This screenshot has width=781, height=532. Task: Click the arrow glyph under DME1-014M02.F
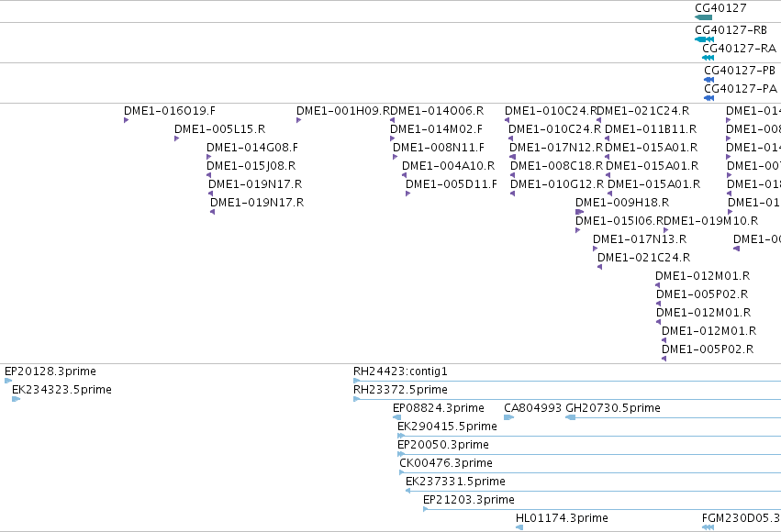click(x=392, y=139)
